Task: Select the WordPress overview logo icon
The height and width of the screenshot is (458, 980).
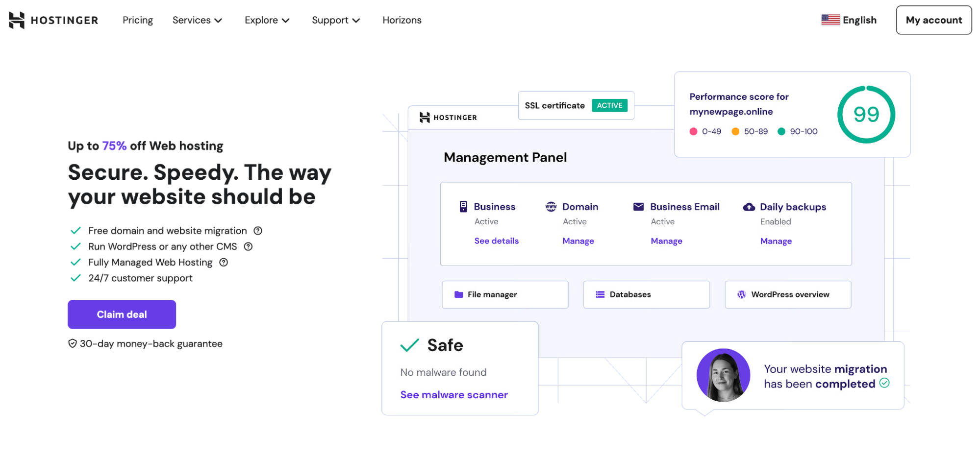Action: point(741,294)
